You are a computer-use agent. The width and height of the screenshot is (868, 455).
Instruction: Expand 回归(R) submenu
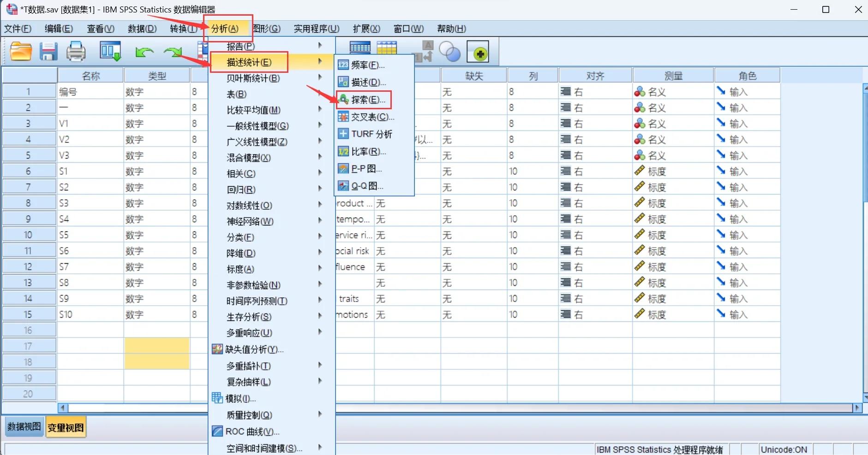click(272, 189)
